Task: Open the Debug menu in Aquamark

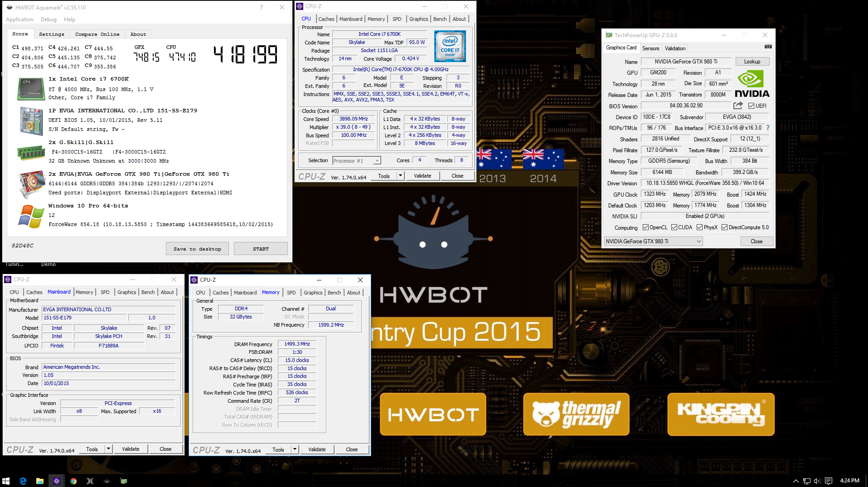Action: coord(48,19)
